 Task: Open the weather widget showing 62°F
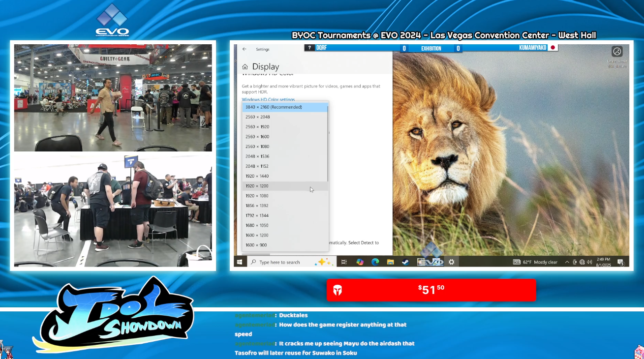535,262
